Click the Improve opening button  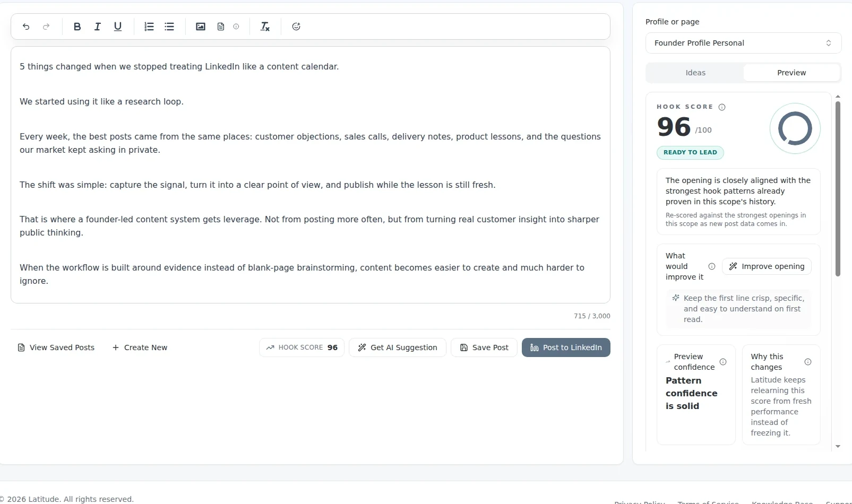(x=767, y=266)
